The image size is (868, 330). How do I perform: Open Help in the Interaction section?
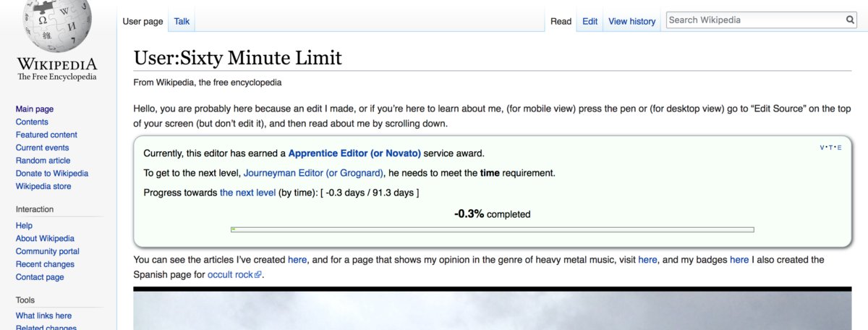tap(24, 226)
